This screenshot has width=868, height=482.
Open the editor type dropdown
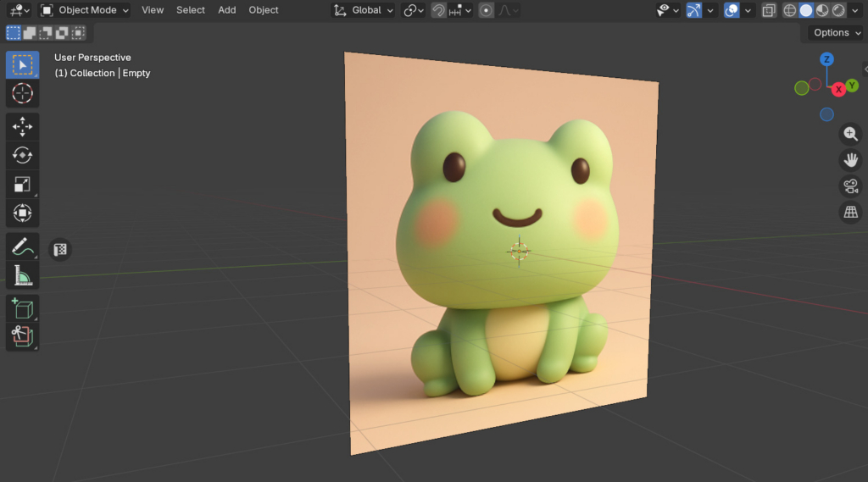pos(19,10)
